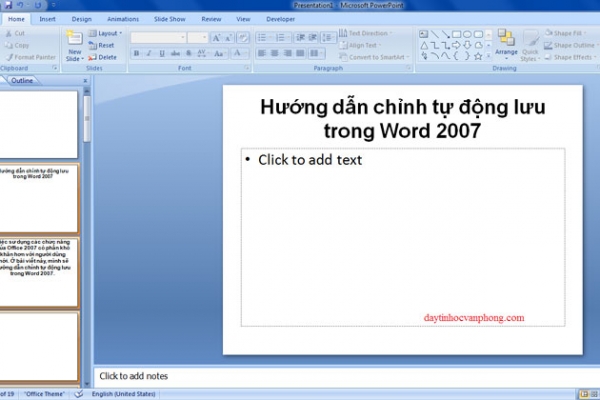The height and width of the screenshot is (400, 600).
Task: Toggle Strikethrough formatting
Action: tap(175, 53)
